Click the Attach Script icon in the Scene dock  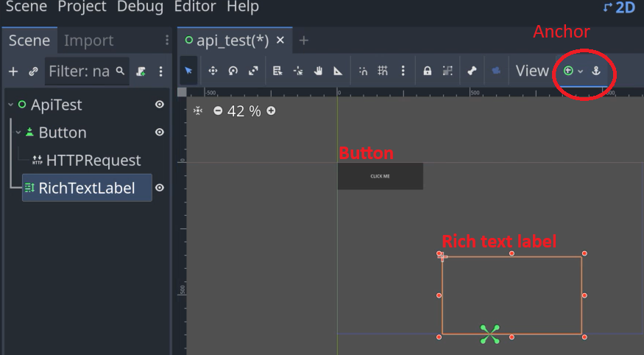click(x=141, y=71)
